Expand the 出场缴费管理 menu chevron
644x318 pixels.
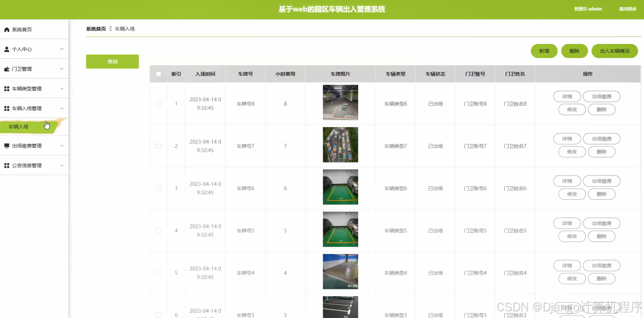coord(62,146)
